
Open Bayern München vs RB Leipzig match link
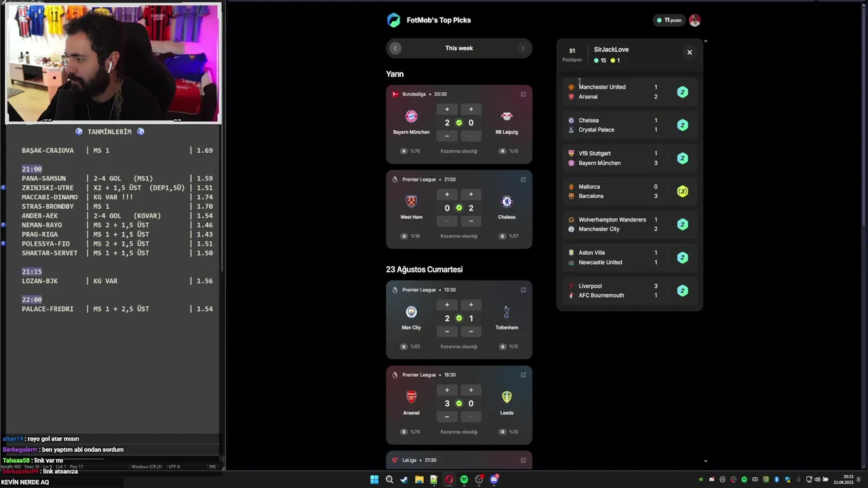[524, 94]
